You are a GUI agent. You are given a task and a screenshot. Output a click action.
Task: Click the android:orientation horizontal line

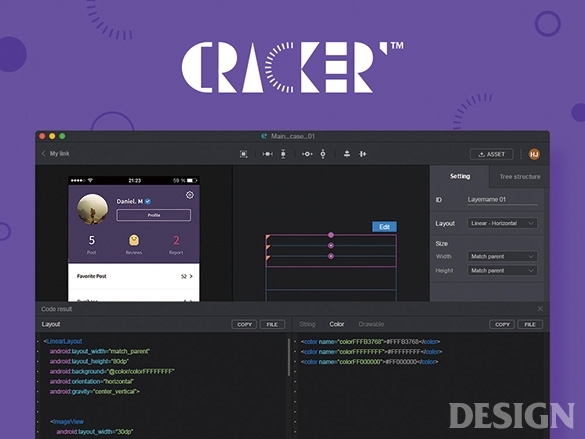(92, 382)
